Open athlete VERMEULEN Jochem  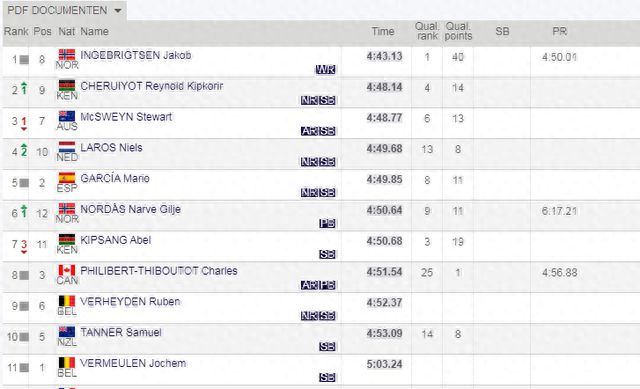click(x=133, y=363)
